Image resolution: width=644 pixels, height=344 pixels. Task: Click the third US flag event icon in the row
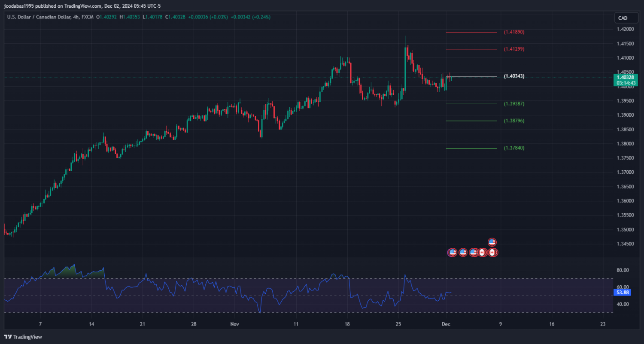coord(473,253)
